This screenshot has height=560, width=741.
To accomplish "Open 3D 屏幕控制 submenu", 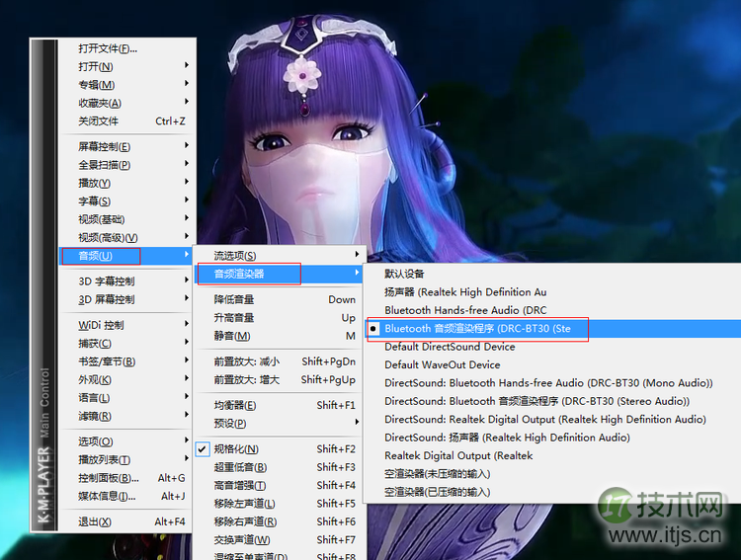I will tap(126, 299).
